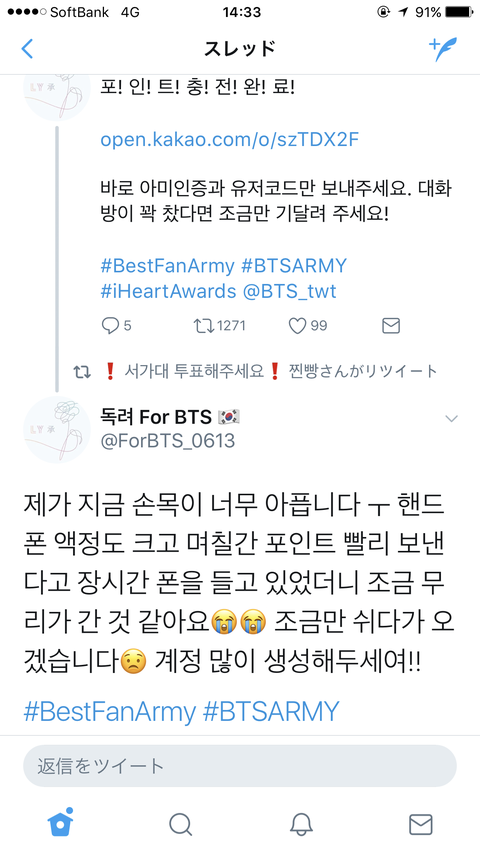The height and width of the screenshot is (853, 480).
Task: Open the 독려 For BTS profile avatar
Action: 57,430
